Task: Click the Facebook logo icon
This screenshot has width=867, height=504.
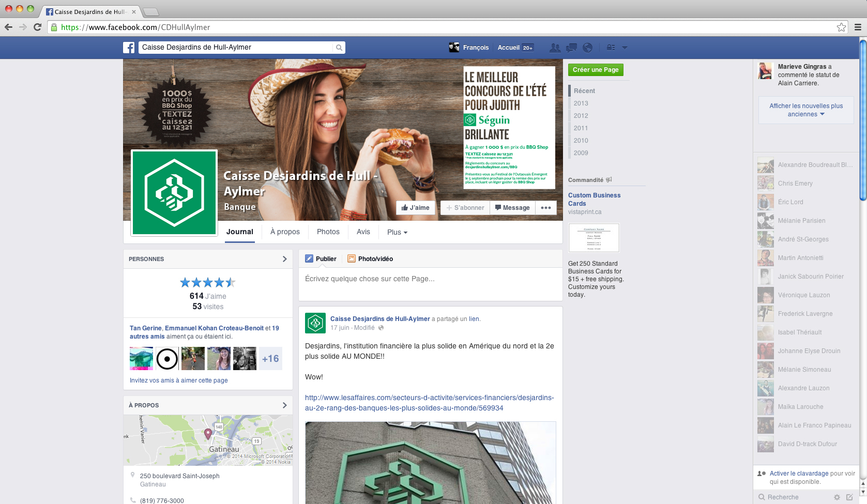Action: click(129, 48)
